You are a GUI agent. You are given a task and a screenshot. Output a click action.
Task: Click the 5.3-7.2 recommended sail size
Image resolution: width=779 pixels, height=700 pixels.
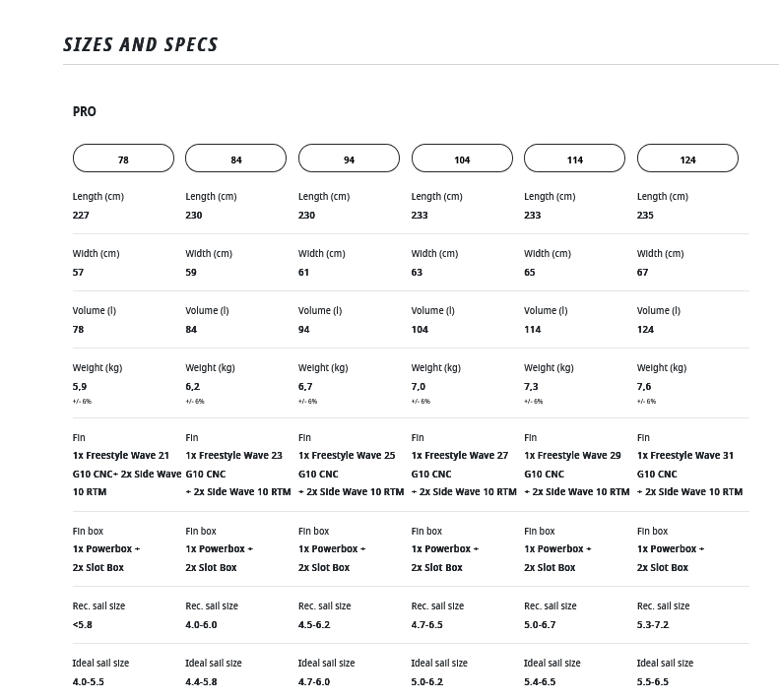pyautogui.click(x=653, y=624)
